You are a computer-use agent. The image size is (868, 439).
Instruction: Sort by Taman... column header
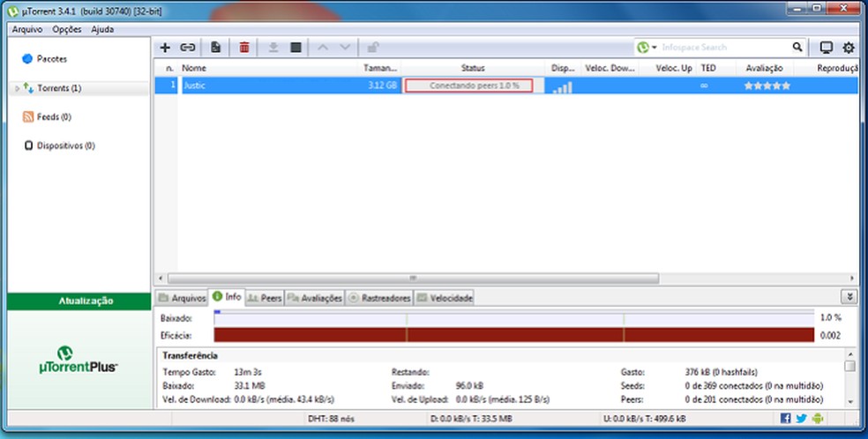[x=380, y=68]
